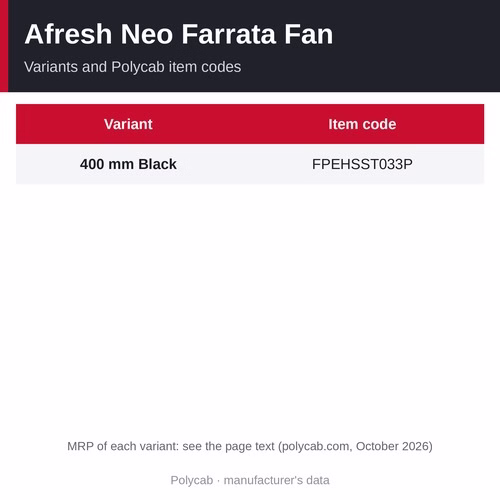Select the FPEHSST033P item code
The image size is (500, 500).
pos(362,164)
